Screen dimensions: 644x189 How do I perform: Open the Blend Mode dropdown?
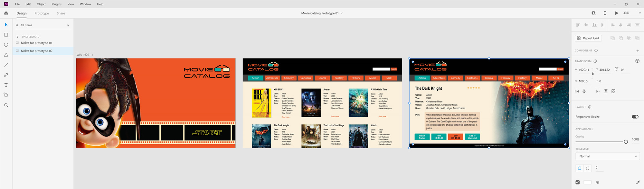pyautogui.click(x=607, y=156)
